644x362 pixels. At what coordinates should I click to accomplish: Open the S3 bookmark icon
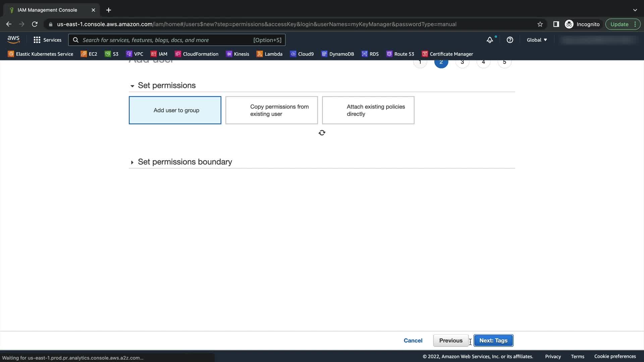[x=108, y=54]
